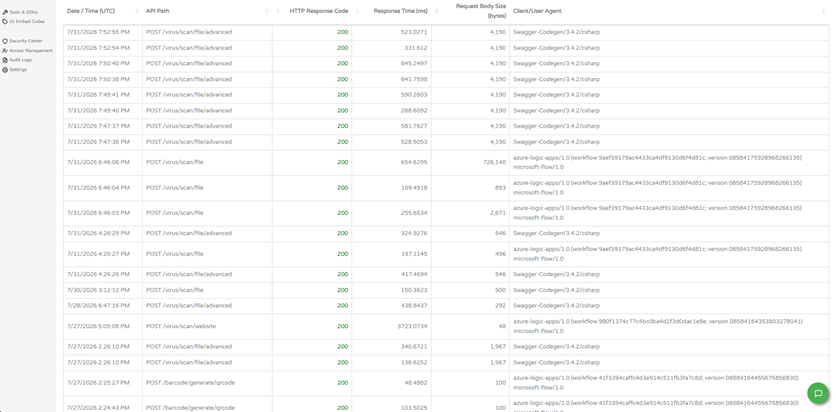Open Security Center shield icon

5,41
